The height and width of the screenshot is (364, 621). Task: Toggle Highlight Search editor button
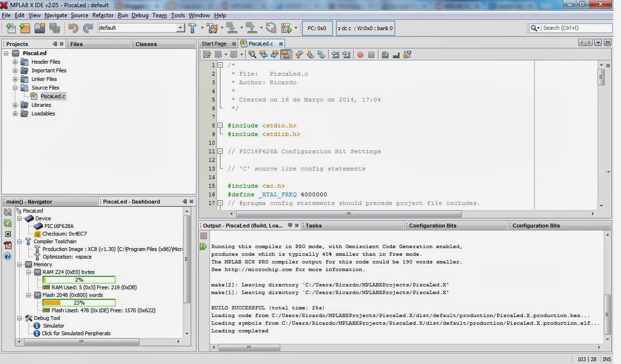tap(286, 55)
